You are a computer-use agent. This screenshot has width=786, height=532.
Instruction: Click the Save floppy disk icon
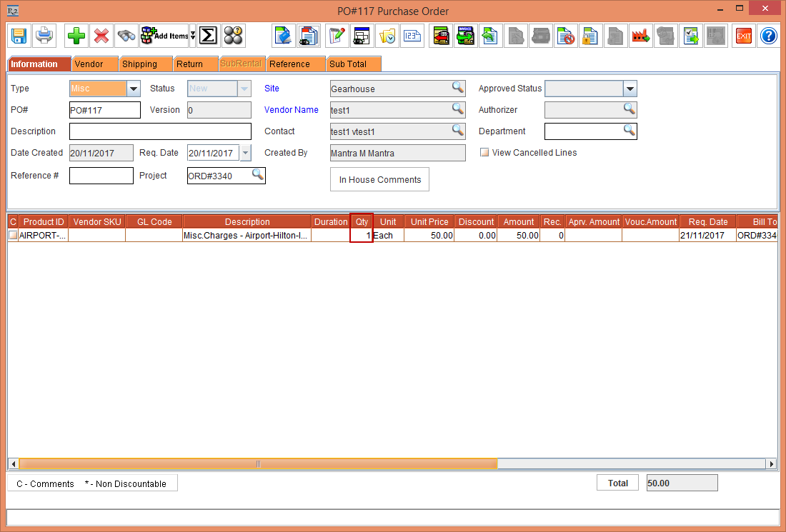19,35
